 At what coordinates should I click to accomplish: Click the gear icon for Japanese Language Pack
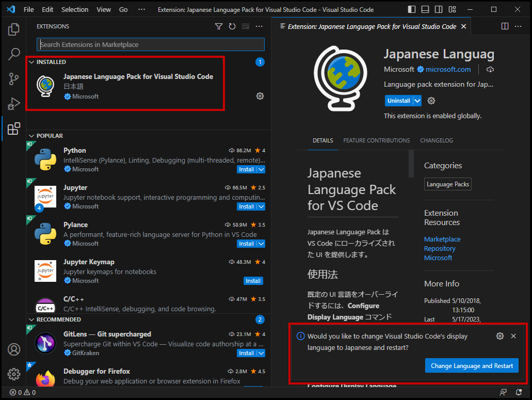[x=260, y=96]
